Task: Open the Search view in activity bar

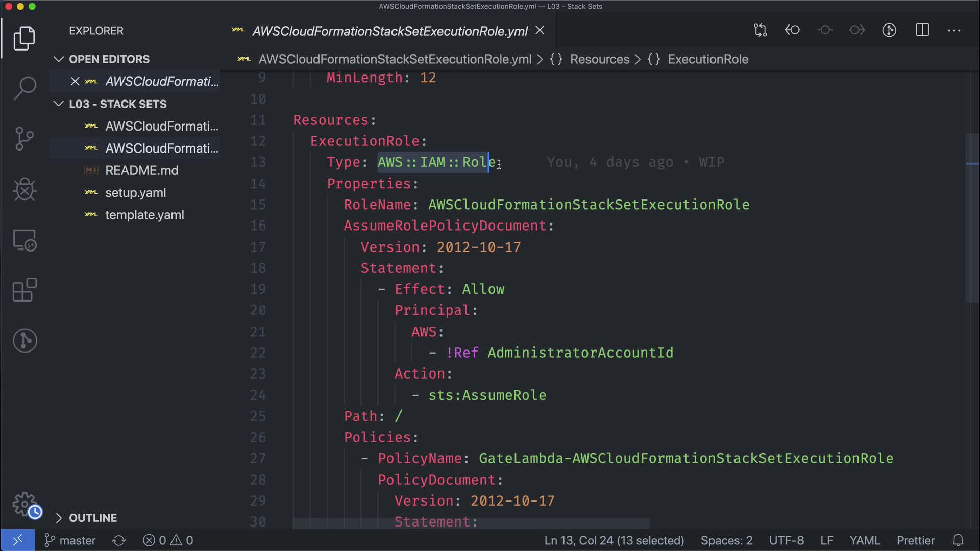Action: pos(24,88)
